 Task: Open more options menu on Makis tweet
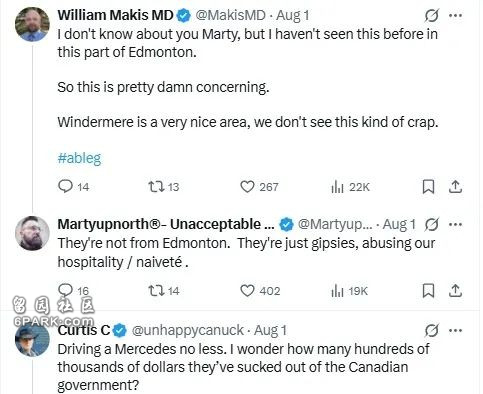point(456,15)
